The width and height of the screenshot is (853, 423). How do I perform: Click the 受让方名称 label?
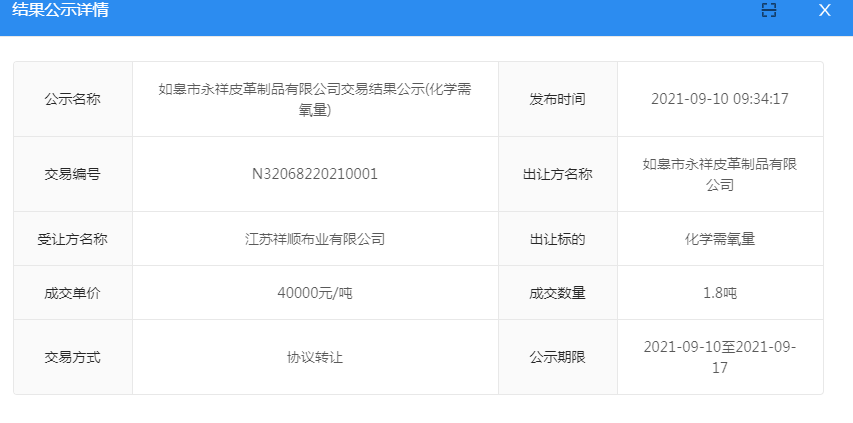72,239
